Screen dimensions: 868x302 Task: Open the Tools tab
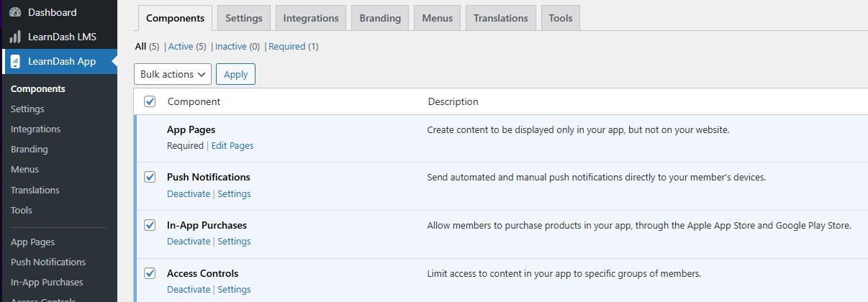560,18
